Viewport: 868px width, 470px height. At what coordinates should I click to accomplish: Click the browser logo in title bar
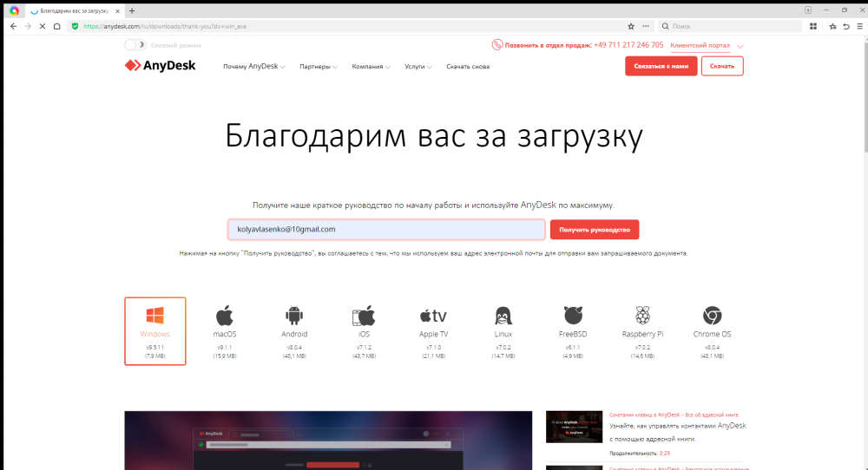point(14,10)
